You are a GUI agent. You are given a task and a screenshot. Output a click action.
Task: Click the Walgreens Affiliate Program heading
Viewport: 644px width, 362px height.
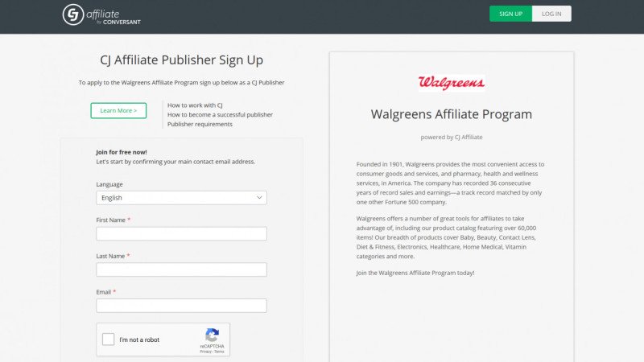pyautogui.click(x=452, y=114)
